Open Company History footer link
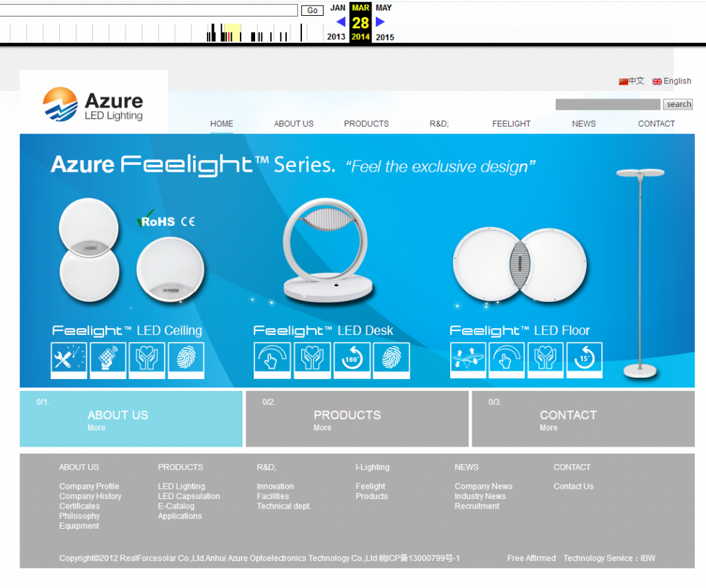The height and width of the screenshot is (588, 706). pos(90,496)
